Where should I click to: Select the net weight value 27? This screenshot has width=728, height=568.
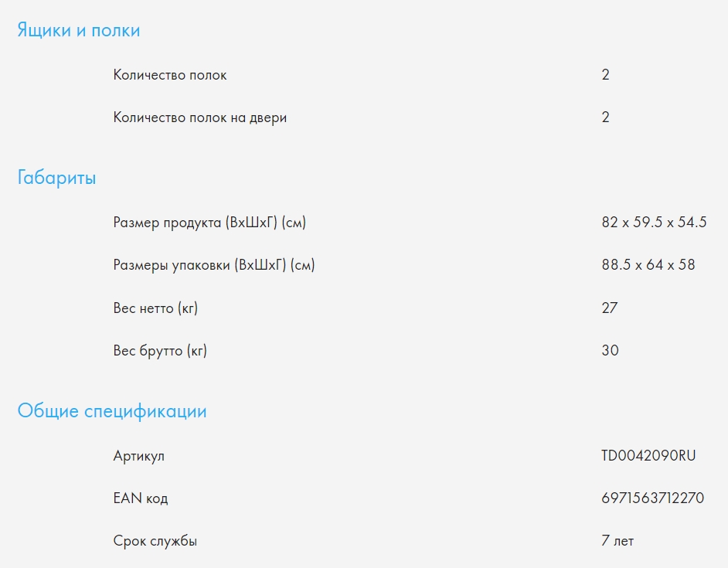point(609,308)
